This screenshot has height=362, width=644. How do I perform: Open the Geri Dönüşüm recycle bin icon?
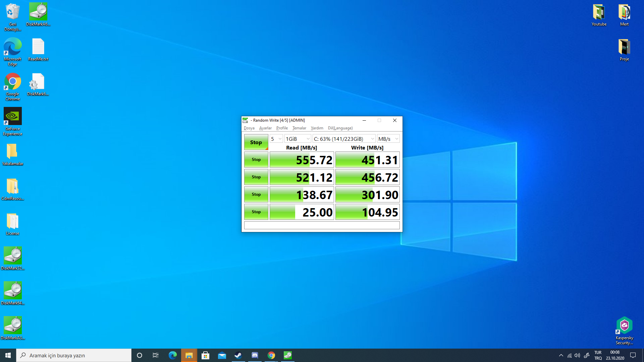point(13,17)
